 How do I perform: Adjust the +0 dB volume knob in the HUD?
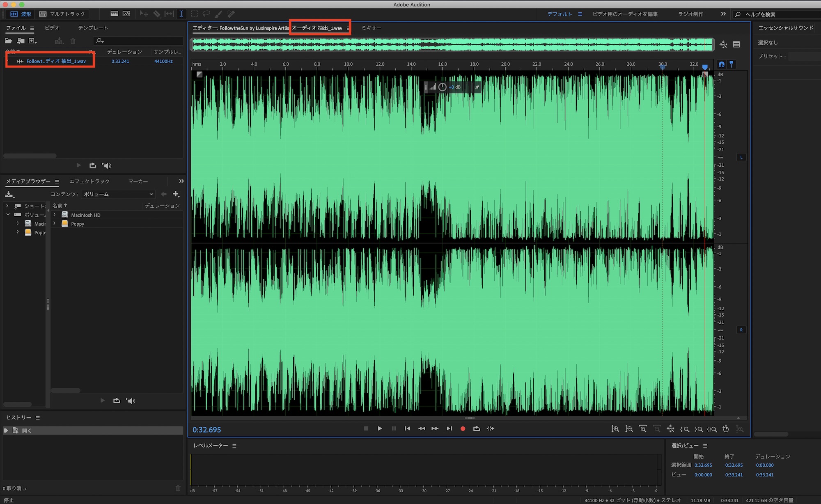442,87
